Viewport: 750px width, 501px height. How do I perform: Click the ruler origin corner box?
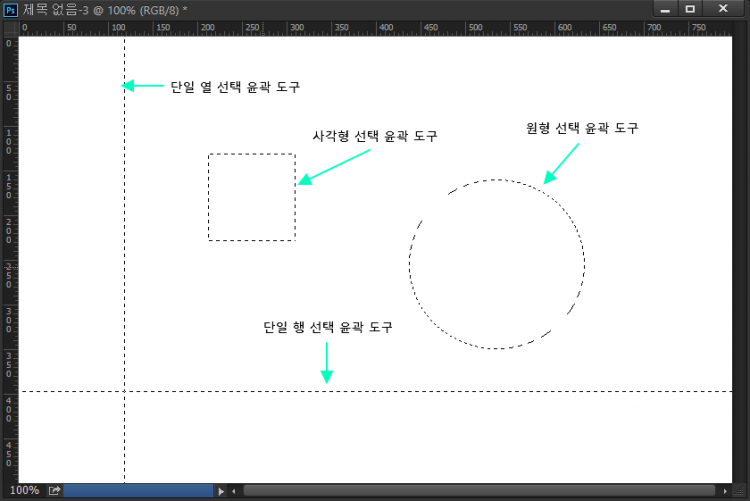click(x=9, y=28)
